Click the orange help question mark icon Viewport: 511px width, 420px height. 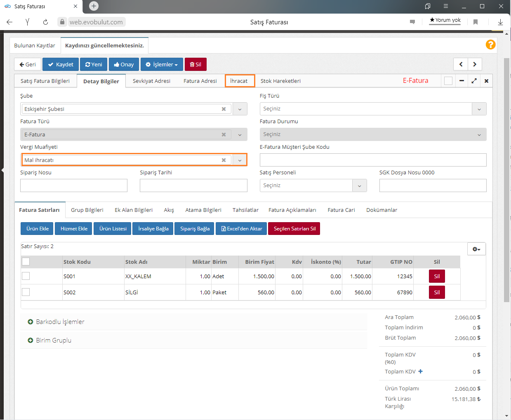pos(490,45)
